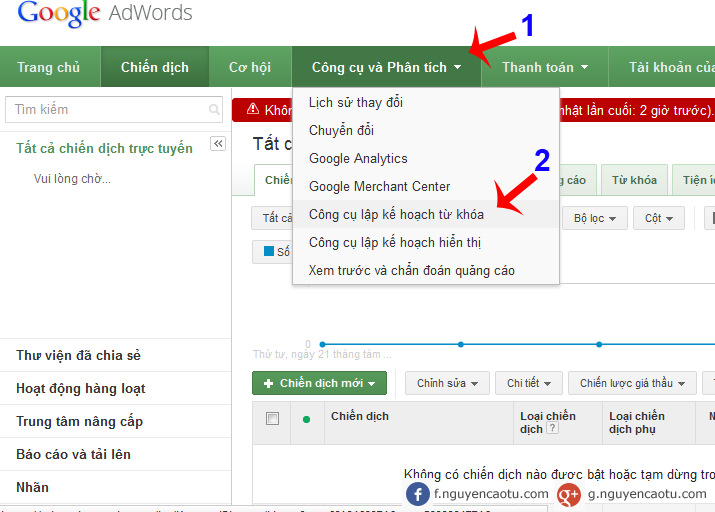The width and height of the screenshot is (715, 512).
Task: Click the Google+ icon near g.nguyencaotu.com
Action: (x=569, y=495)
